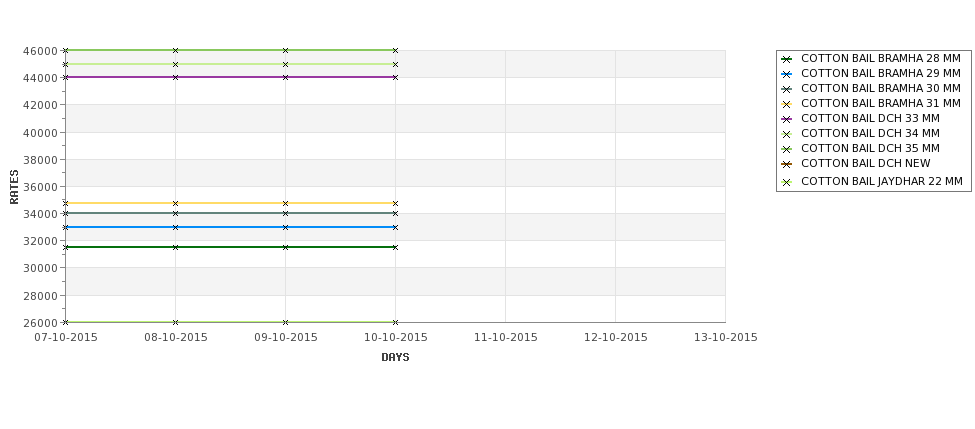Click the COTTON BAIL DCH 35 MM legend marker
This screenshot has width=975, height=429.
[x=787, y=149]
